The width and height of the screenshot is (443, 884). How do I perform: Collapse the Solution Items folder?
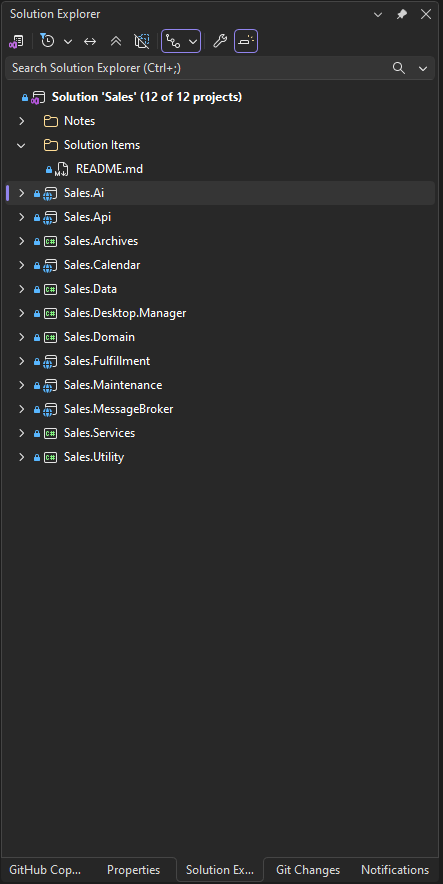click(21, 145)
